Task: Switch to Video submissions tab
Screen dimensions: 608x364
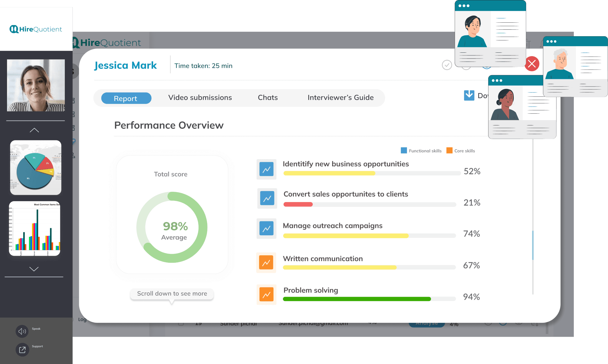Action: coord(200,98)
